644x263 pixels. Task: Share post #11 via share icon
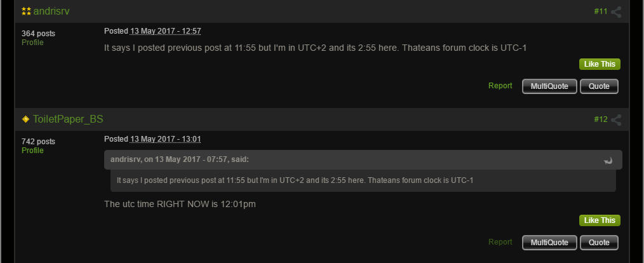point(616,11)
